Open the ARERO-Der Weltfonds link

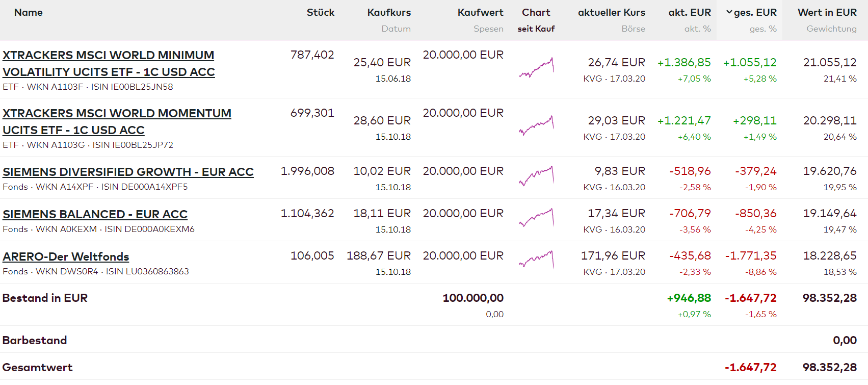(66, 256)
